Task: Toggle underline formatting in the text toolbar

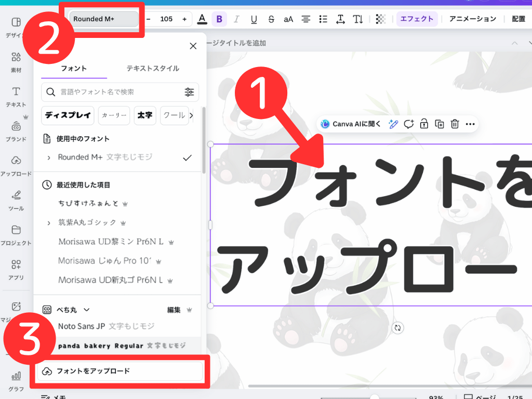Action: click(x=254, y=19)
